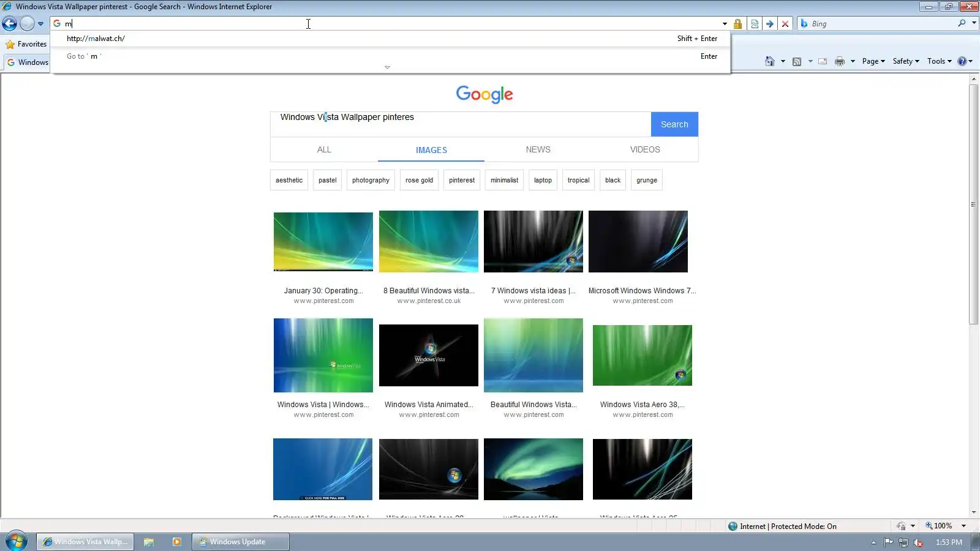
Task: Open the Safety menu
Action: tap(906, 61)
